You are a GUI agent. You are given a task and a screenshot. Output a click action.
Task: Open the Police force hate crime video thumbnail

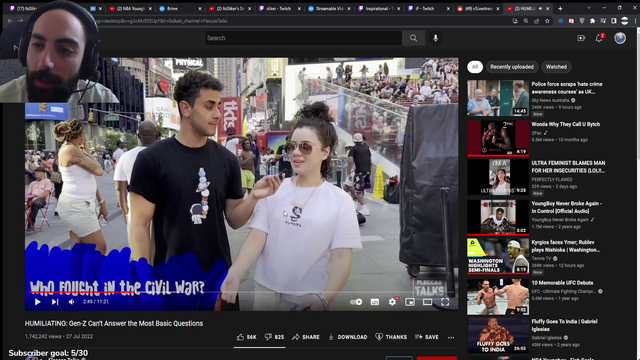click(498, 98)
